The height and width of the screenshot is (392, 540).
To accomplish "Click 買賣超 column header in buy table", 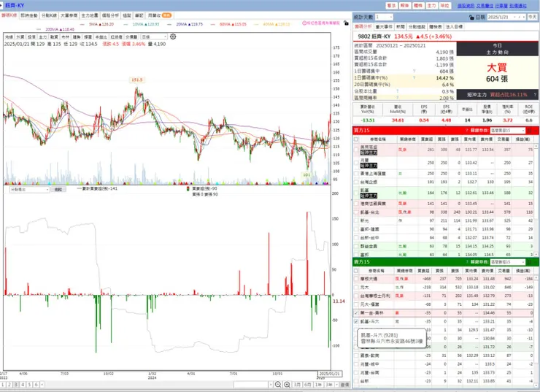I will click(426, 139).
